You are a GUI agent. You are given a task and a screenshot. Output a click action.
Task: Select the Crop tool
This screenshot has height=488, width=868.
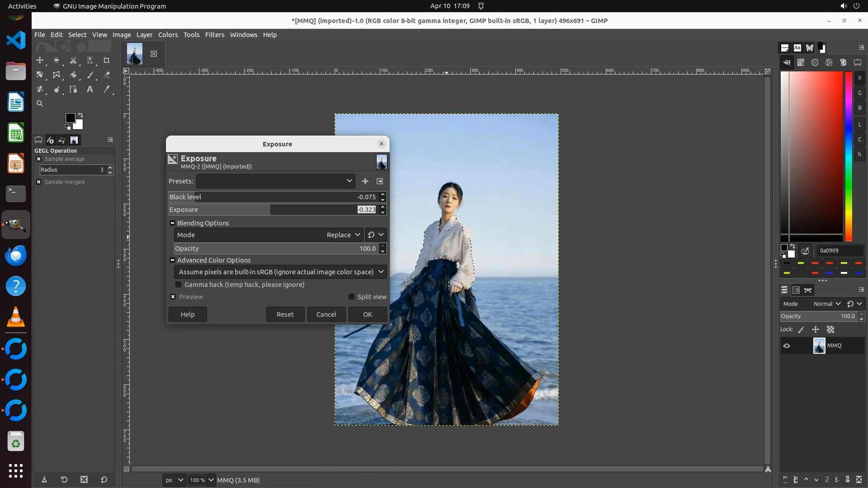107,60
